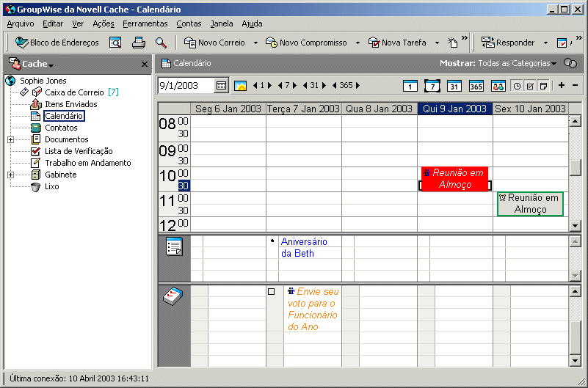Image resolution: width=588 pixels, height=388 pixels.
Task: Go back 31 days arrow
Action: coord(305,85)
